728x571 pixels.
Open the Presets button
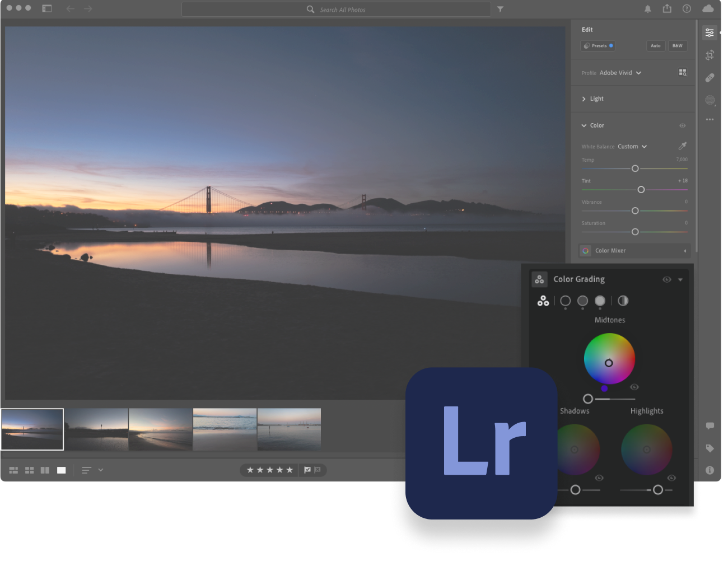598,46
